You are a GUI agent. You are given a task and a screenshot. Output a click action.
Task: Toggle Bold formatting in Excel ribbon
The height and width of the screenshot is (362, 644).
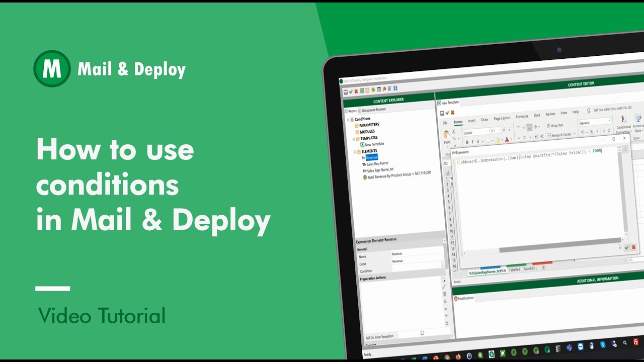pos(467,142)
